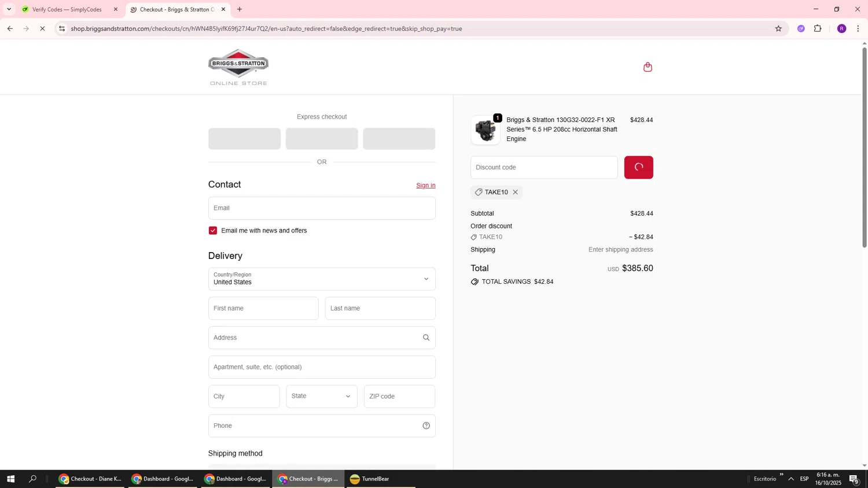
Task: Click the purple extension icon in toolbar
Action: point(801,28)
